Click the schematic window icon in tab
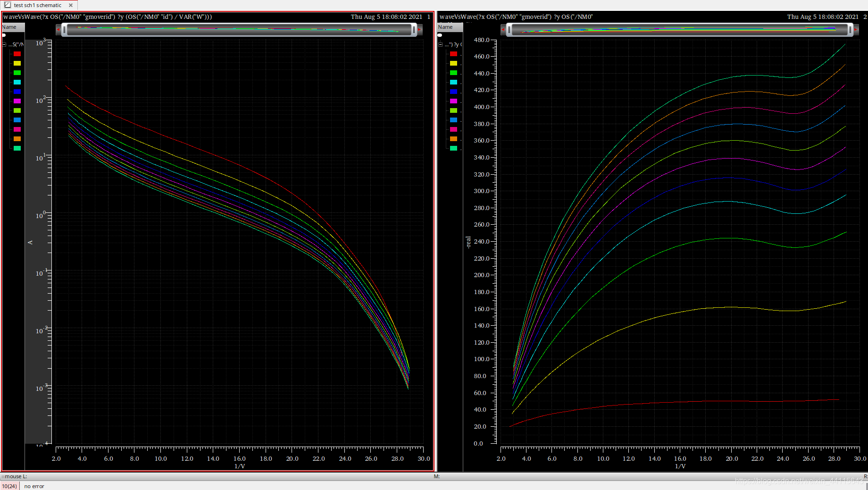The width and height of the screenshot is (868, 490). click(x=7, y=5)
